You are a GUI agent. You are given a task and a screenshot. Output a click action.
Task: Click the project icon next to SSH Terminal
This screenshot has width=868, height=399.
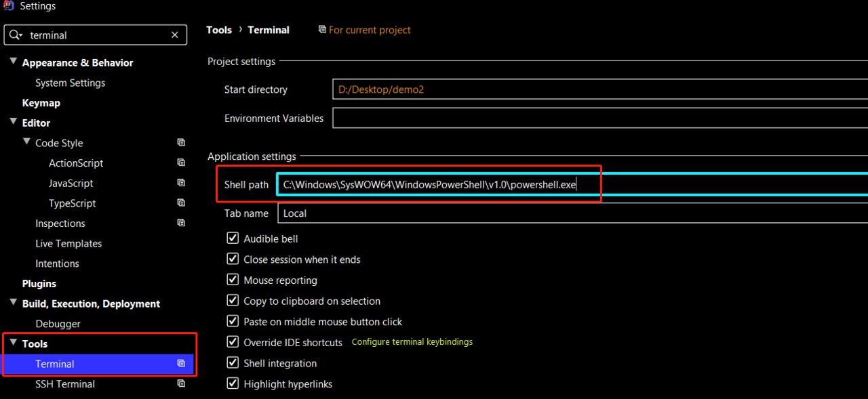[181, 384]
